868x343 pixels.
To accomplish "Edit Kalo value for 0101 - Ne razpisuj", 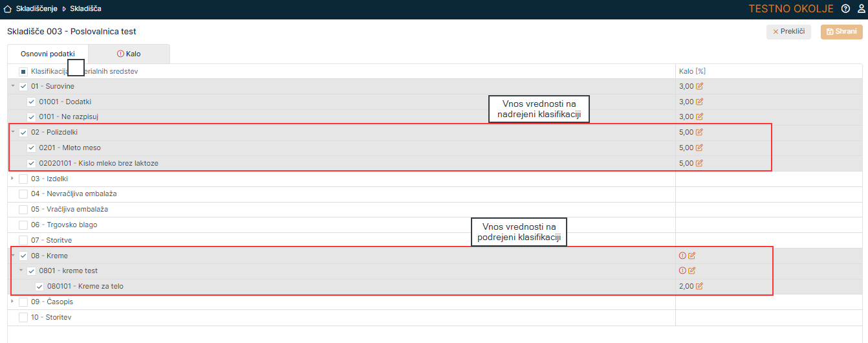I will tap(699, 117).
